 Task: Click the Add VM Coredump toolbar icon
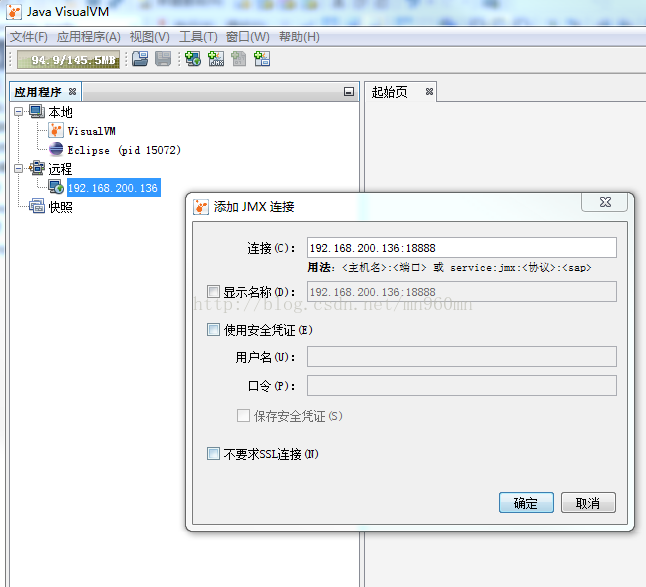point(239,59)
